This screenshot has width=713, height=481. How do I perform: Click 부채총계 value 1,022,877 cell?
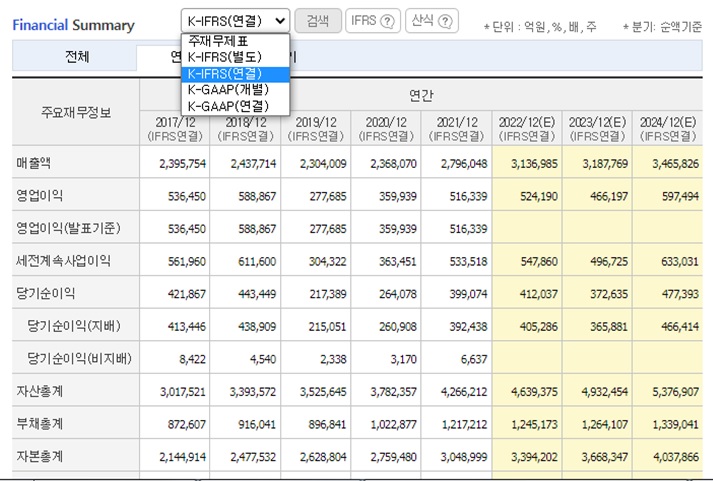click(393, 425)
